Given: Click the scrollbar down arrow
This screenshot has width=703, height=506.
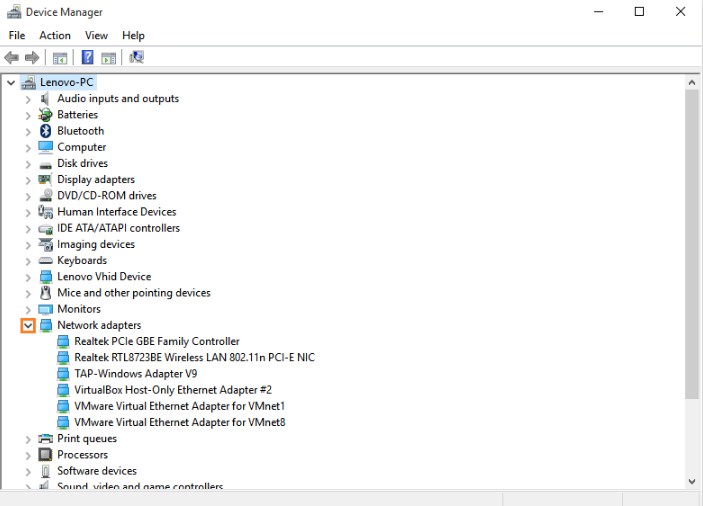Looking at the screenshot, I should coord(692,482).
